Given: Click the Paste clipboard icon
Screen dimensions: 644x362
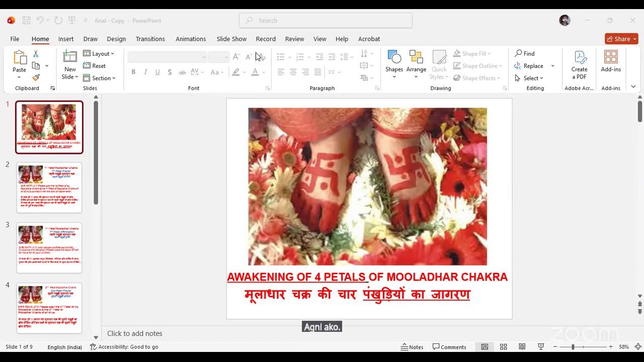Looking at the screenshot, I should (20, 58).
